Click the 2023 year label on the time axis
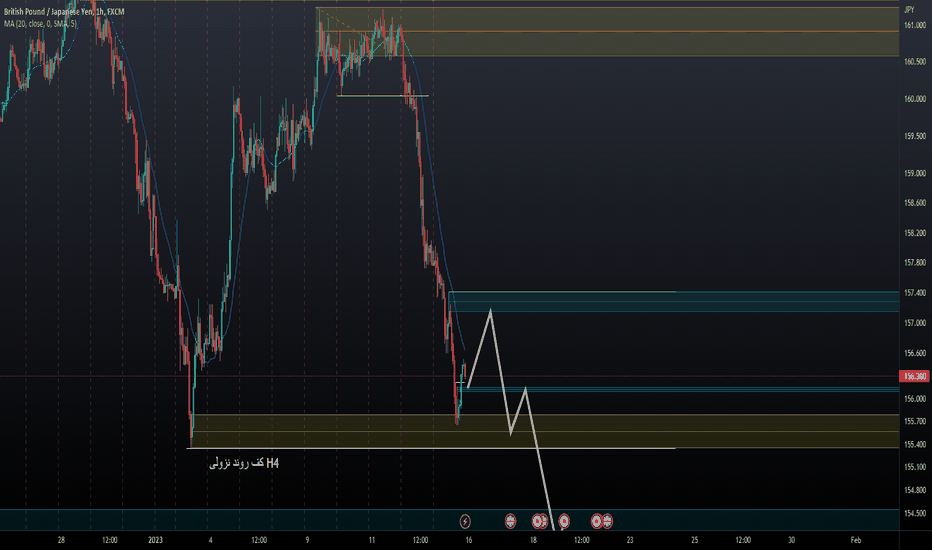The width and height of the screenshot is (932, 550). coord(155,540)
